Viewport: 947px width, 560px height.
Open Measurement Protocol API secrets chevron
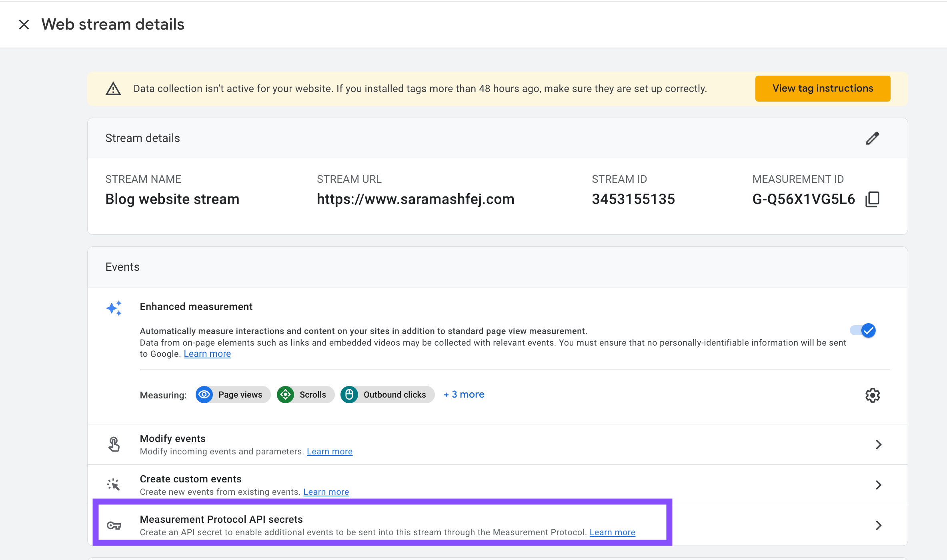click(878, 525)
